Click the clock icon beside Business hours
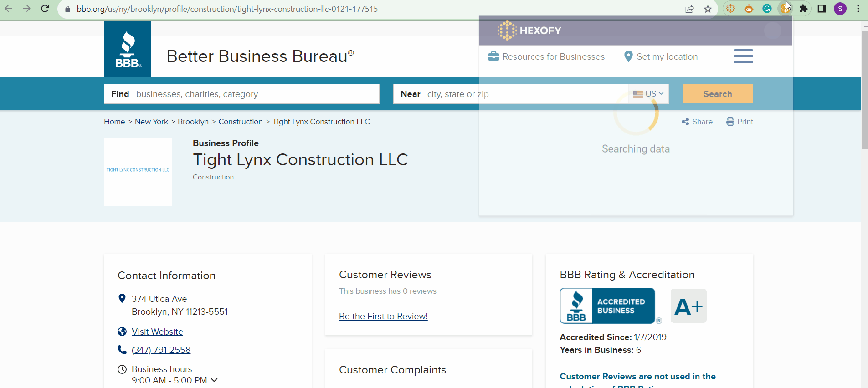Viewport: 868px width, 388px height. click(122, 369)
